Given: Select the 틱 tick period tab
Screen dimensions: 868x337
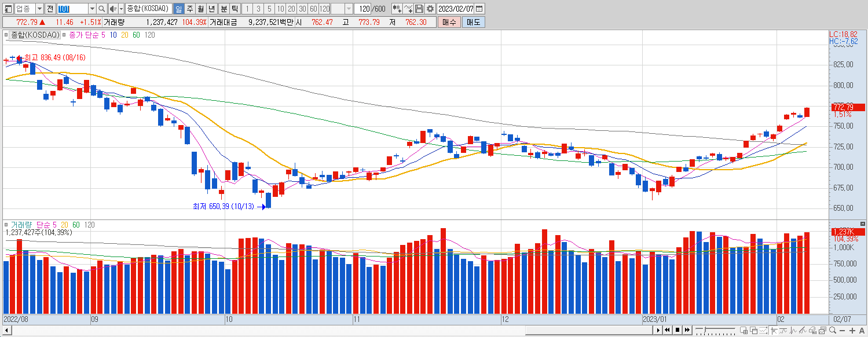Looking at the screenshot, I should click(x=234, y=9).
